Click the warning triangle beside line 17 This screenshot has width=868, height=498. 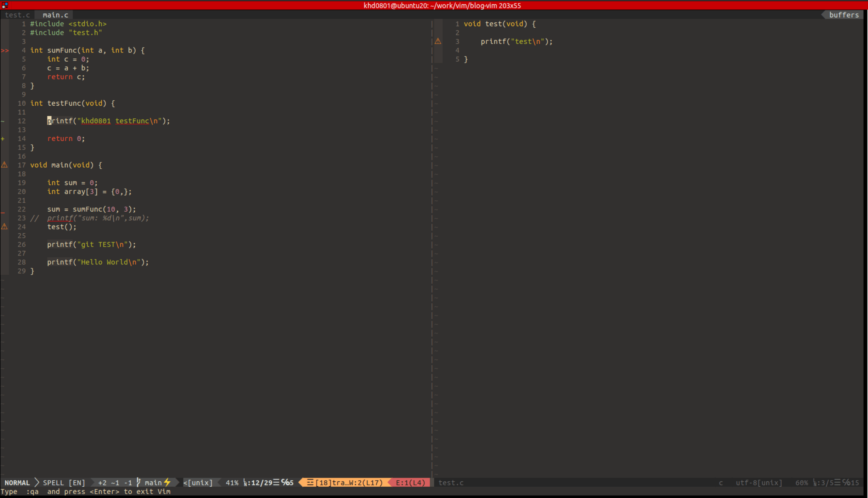click(x=4, y=165)
